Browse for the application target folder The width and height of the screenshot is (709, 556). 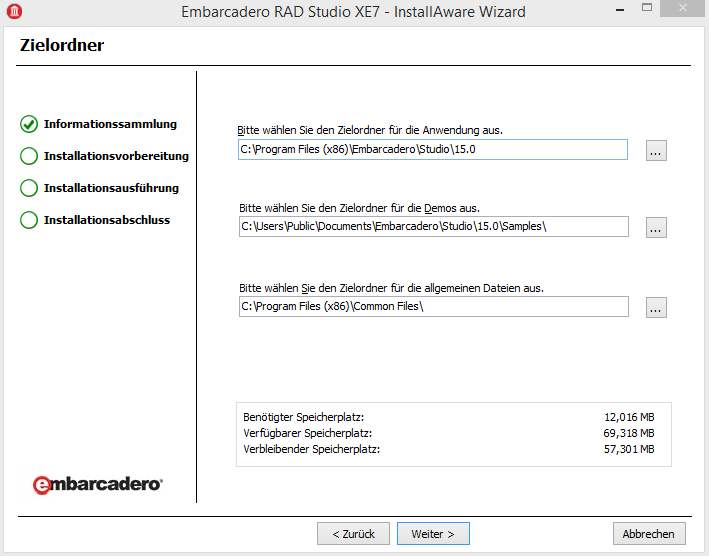coord(656,151)
